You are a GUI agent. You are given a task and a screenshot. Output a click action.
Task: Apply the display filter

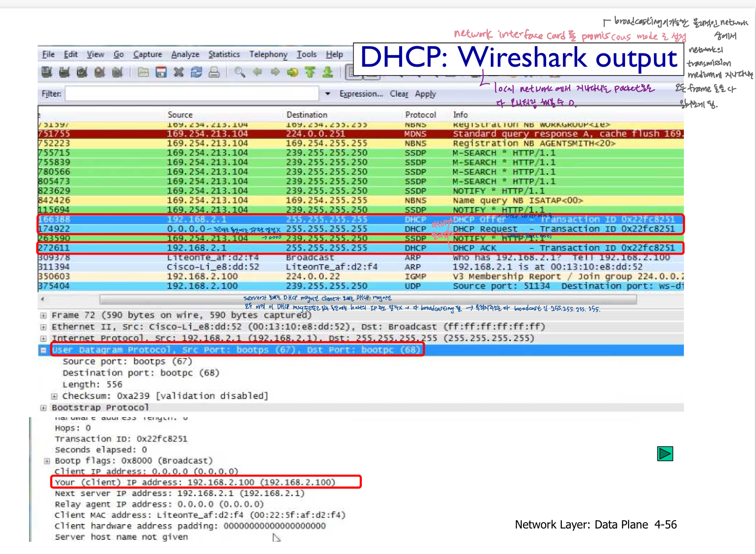425,94
